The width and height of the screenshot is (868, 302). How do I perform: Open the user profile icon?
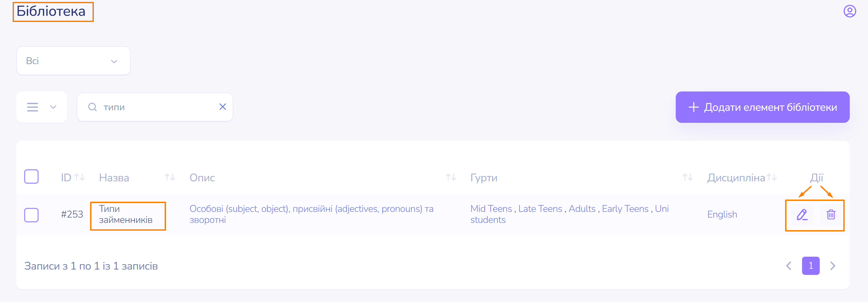pos(849,11)
